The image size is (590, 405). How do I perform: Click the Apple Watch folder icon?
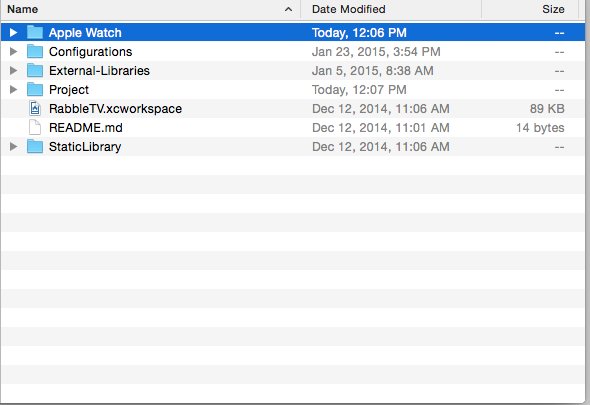[35, 32]
